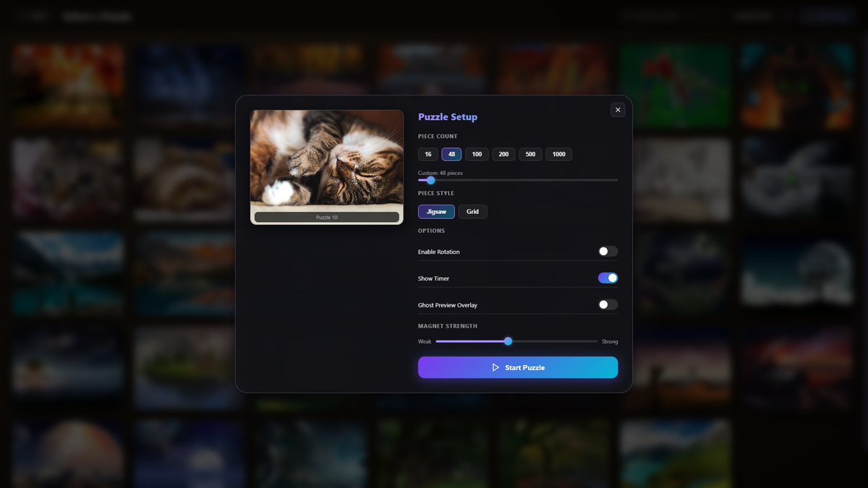Click the Strong label of magnet strength
The image size is (868, 488).
(x=610, y=341)
